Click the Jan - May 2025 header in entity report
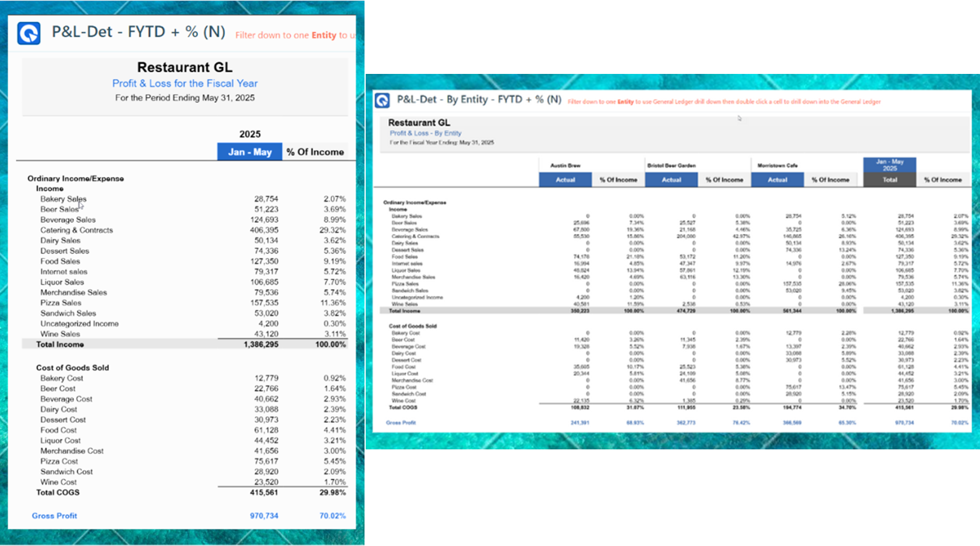980x546 pixels. click(x=889, y=165)
